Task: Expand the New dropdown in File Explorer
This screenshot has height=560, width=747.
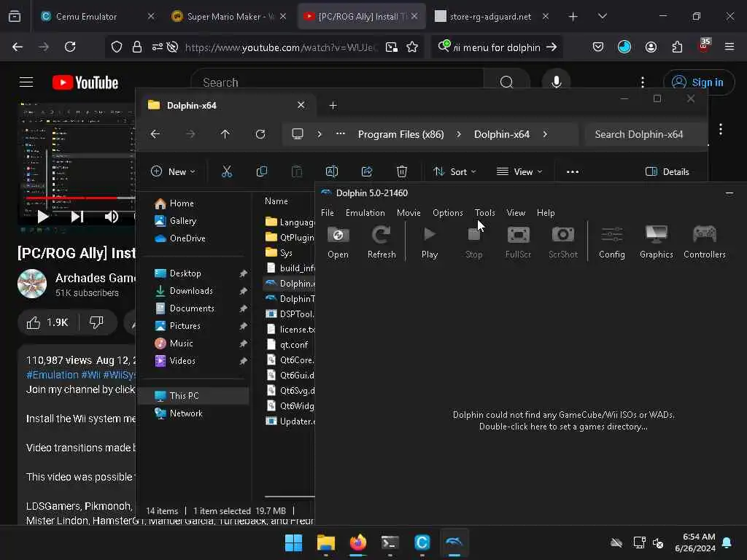Action: pos(173,171)
